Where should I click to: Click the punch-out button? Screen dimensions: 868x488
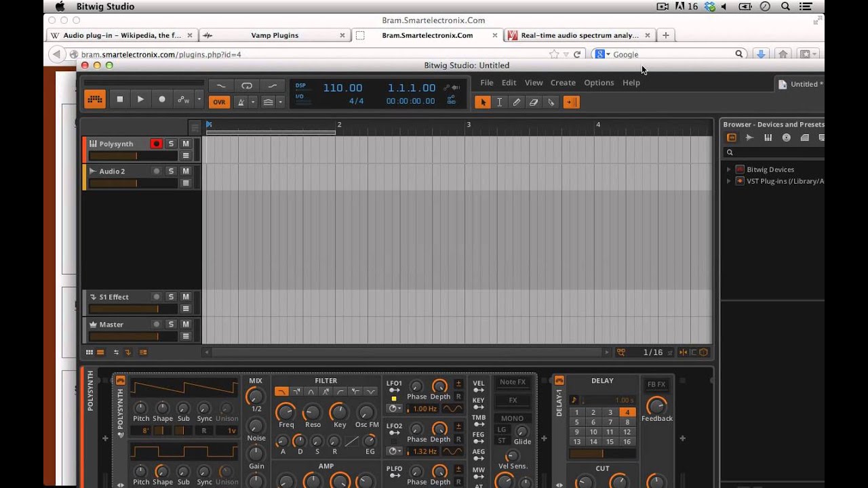[273, 85]
